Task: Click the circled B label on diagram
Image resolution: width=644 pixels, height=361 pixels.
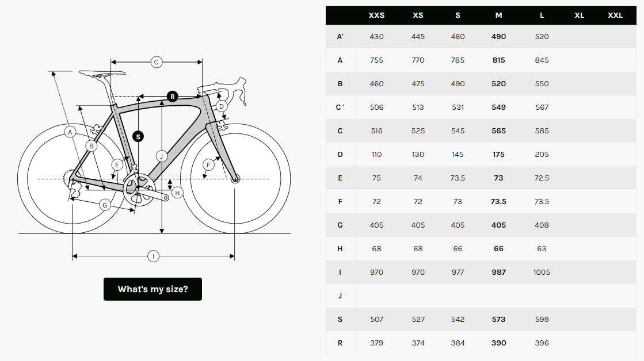Action: [x=91, y=146]
